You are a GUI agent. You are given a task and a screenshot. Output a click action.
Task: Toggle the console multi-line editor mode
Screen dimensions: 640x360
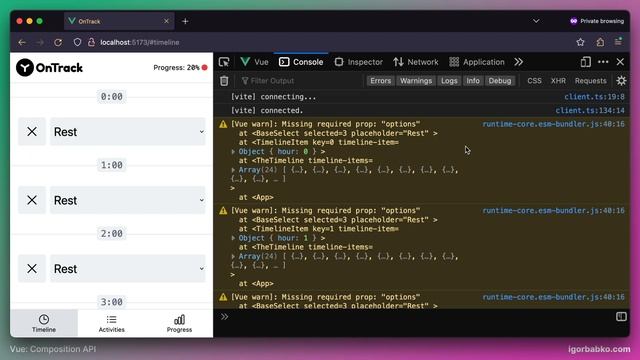pyautogui.click(x=621, y=317)
